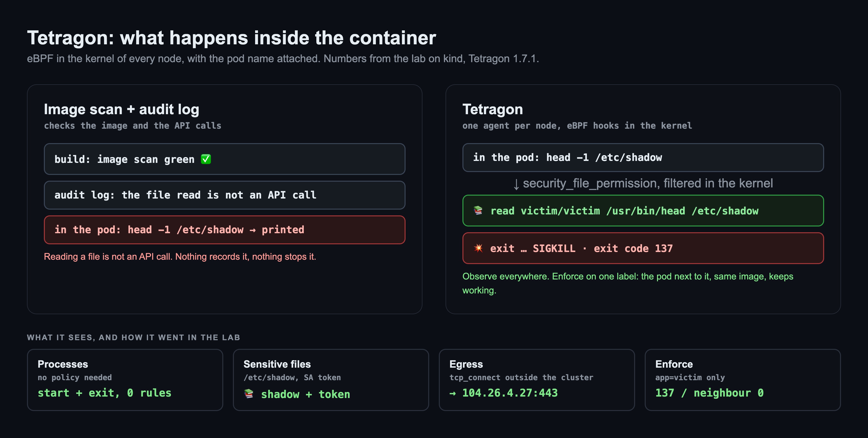Screen dimensions: 868x438
Task: Click the books icon beside read victim/victim
Action: [478, 211]
